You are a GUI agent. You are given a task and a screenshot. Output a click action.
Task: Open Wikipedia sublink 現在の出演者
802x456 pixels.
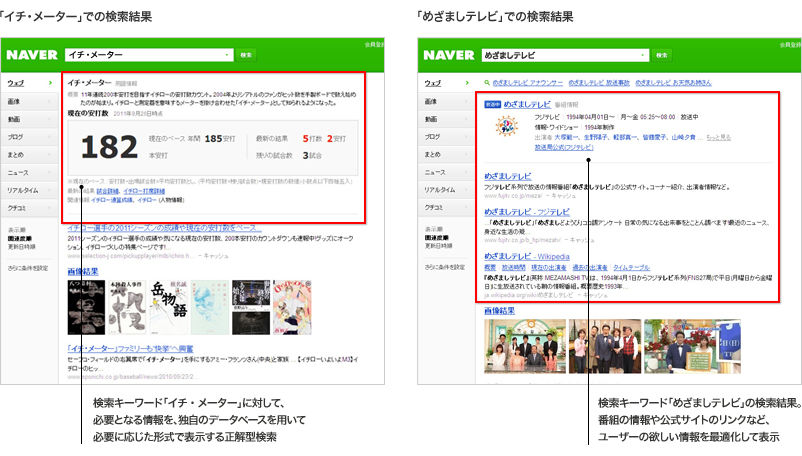tap(548, 267)
